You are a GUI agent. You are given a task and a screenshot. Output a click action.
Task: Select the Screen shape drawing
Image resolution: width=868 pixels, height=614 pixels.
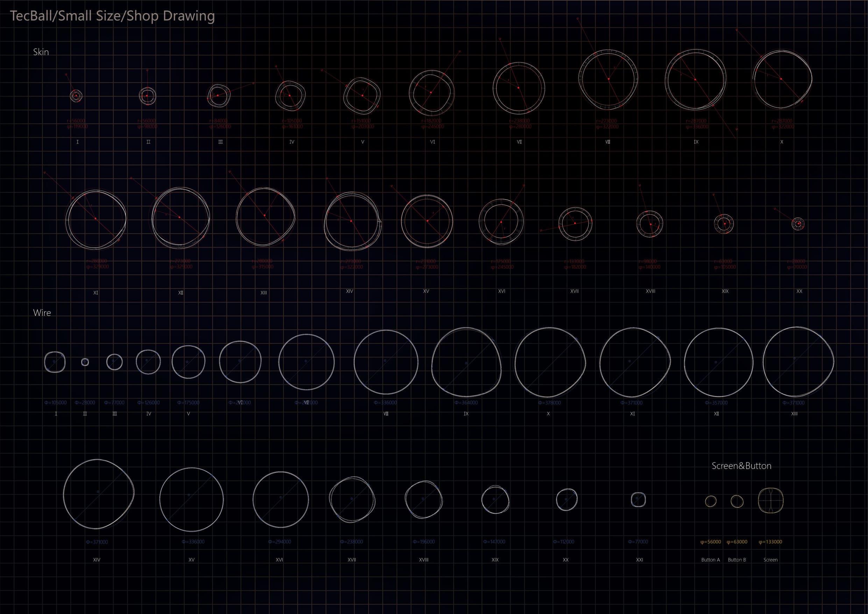(x=770, y=501)
